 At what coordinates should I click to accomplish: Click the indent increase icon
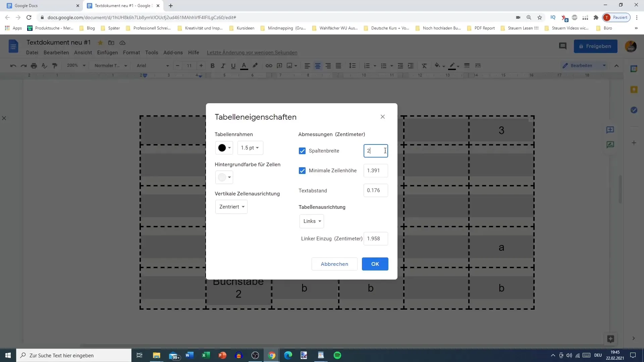coord(411,65)
